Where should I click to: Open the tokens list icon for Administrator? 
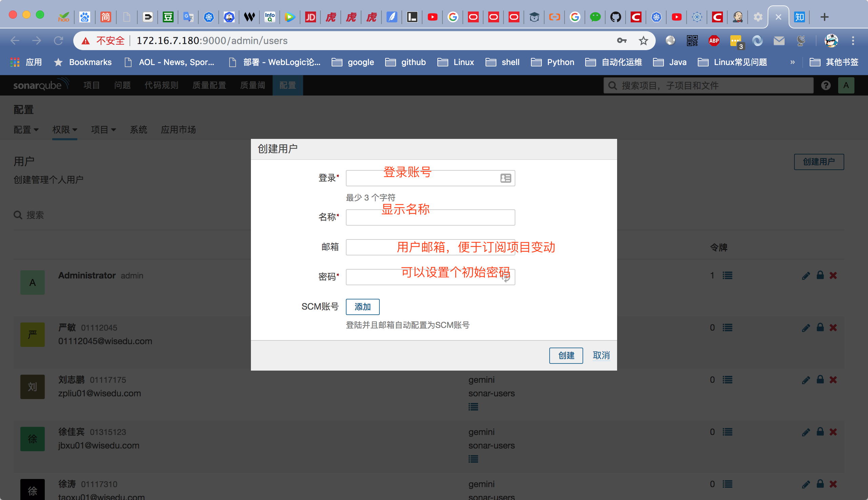[x=727, y=275]
